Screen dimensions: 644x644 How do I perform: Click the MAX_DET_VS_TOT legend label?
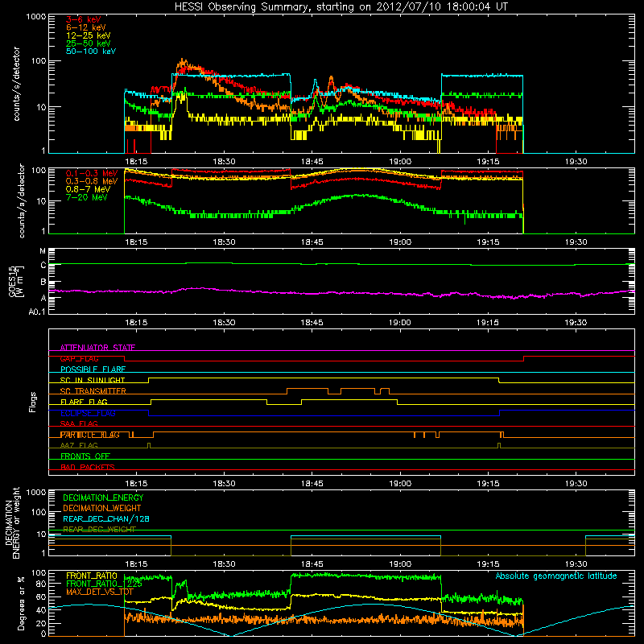click(x=100, y=592)
